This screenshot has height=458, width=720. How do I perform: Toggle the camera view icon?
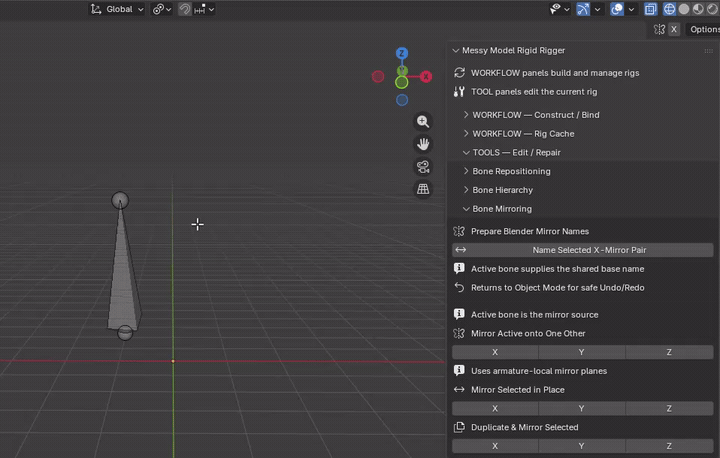423,167
